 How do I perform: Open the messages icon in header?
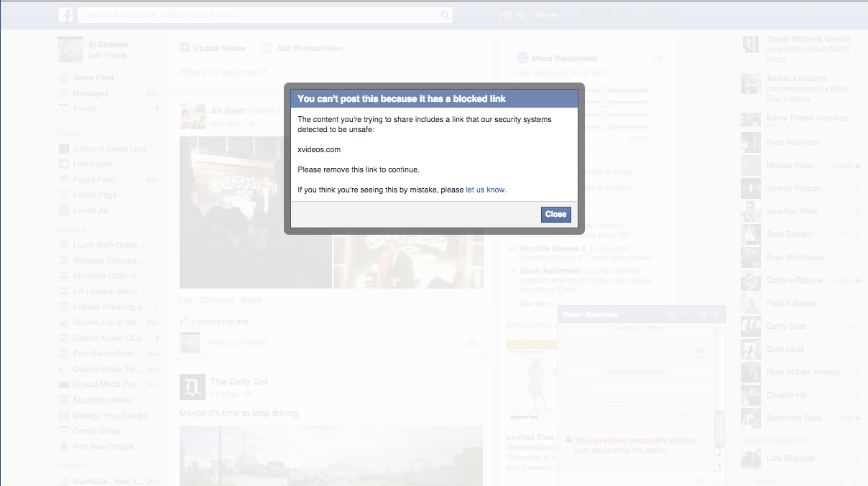pyautogui.click(x=606, y=14)
